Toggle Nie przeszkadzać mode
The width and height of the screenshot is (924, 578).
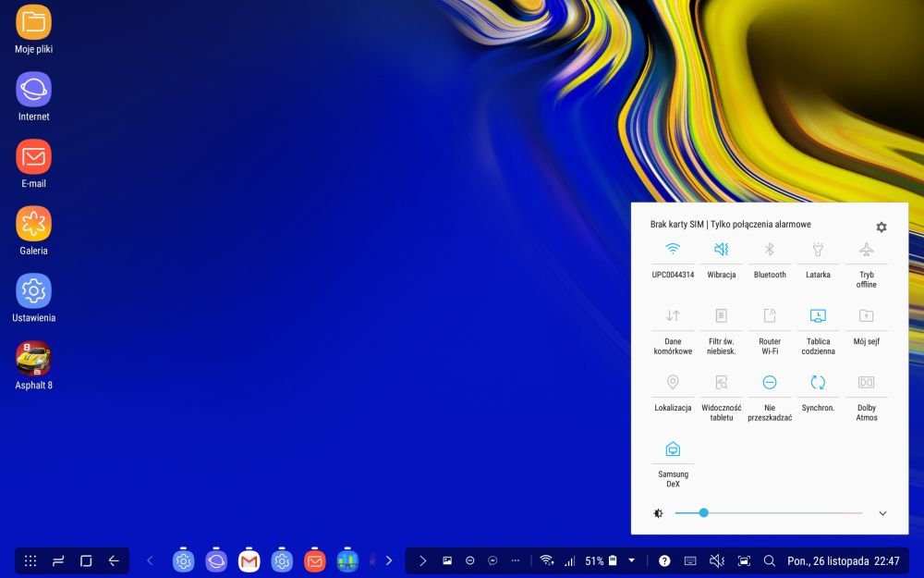[x=770, y=397]
